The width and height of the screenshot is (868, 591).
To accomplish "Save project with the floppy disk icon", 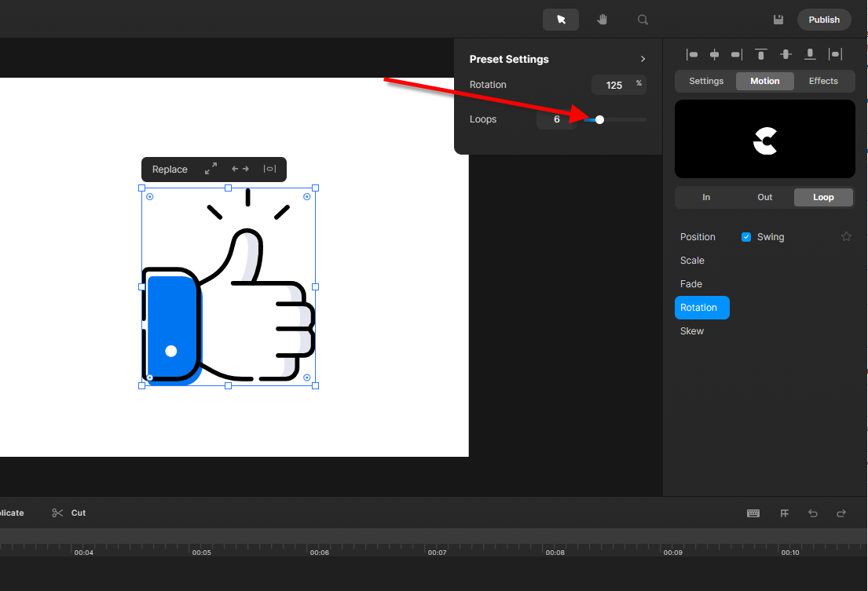I will (x=778, y=20).
